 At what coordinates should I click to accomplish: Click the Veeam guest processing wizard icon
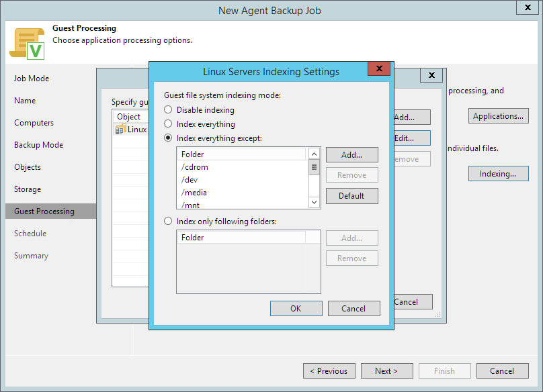click(26, 44)
